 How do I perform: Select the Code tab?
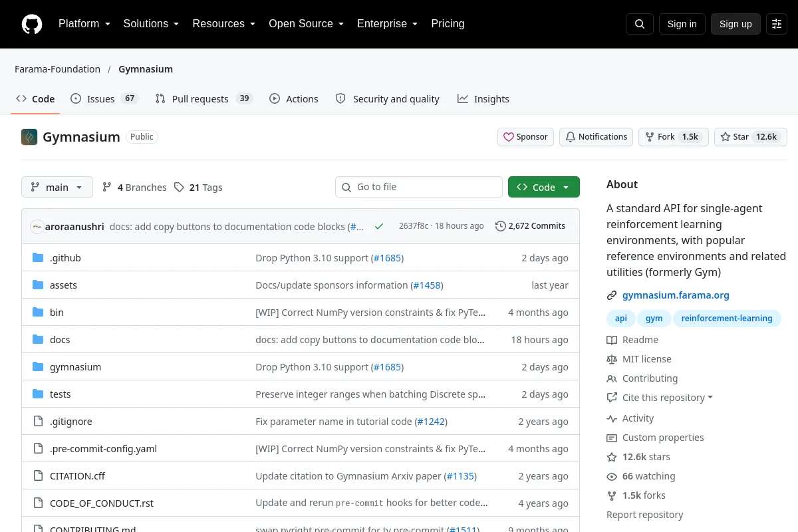pyautogui.click(x=35, y=98)
